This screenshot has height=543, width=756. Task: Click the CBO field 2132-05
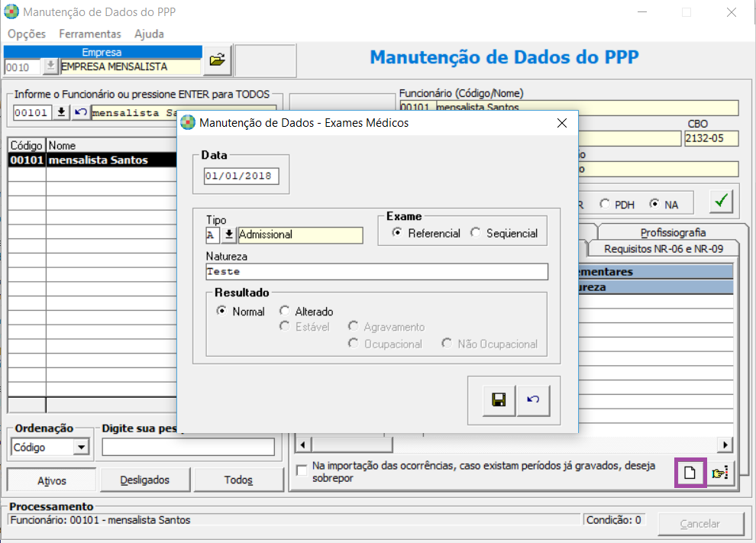711,138
